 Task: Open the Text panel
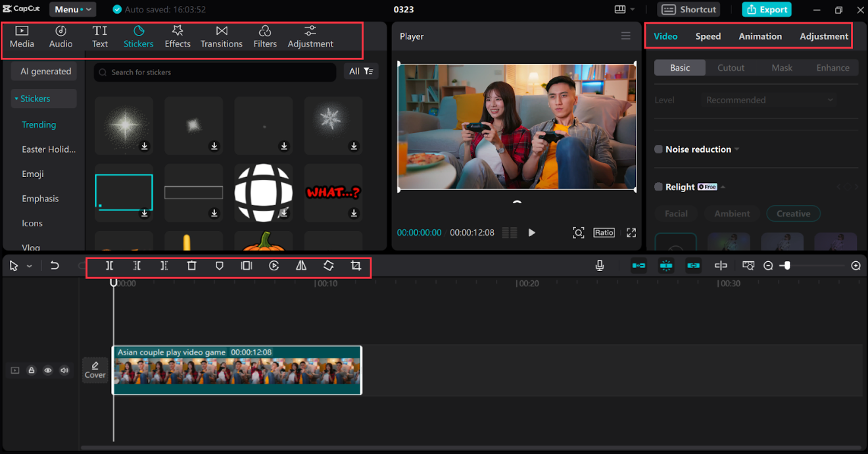point(100,37)
